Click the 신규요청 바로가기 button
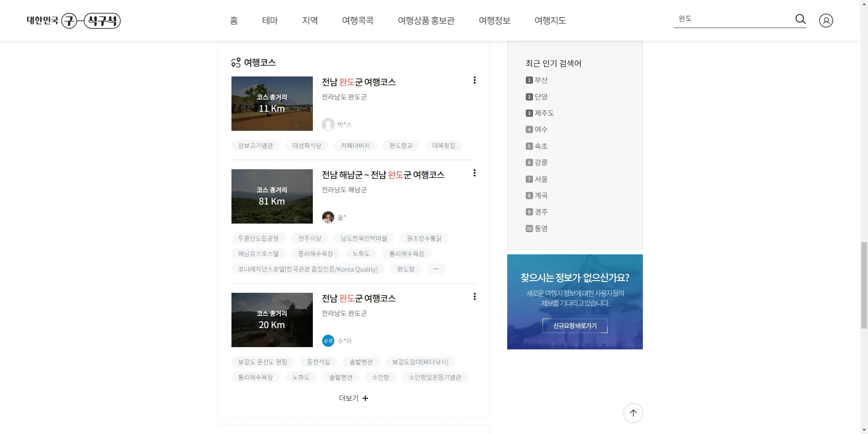 click(575, 326)
